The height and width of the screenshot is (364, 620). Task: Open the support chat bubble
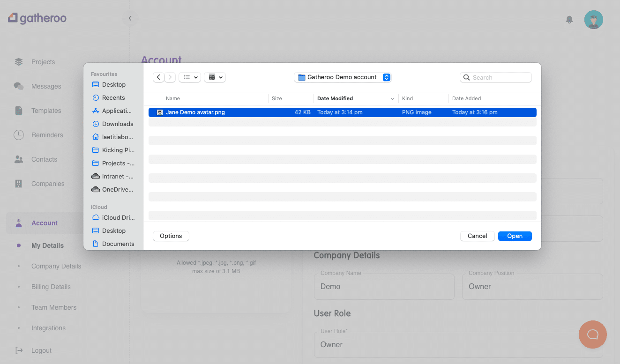(x=593, y=334)
